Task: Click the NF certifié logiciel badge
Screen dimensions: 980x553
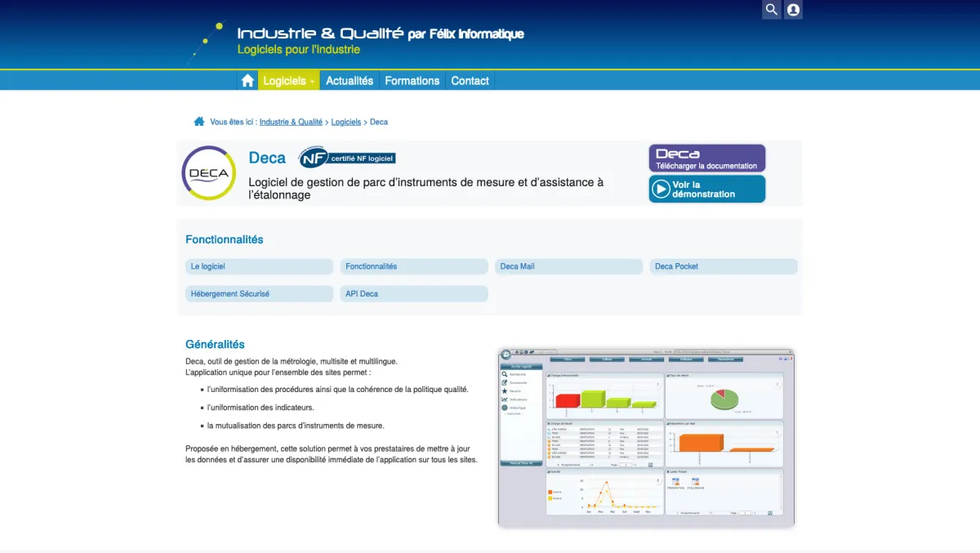Action: (x=347, y=158)
